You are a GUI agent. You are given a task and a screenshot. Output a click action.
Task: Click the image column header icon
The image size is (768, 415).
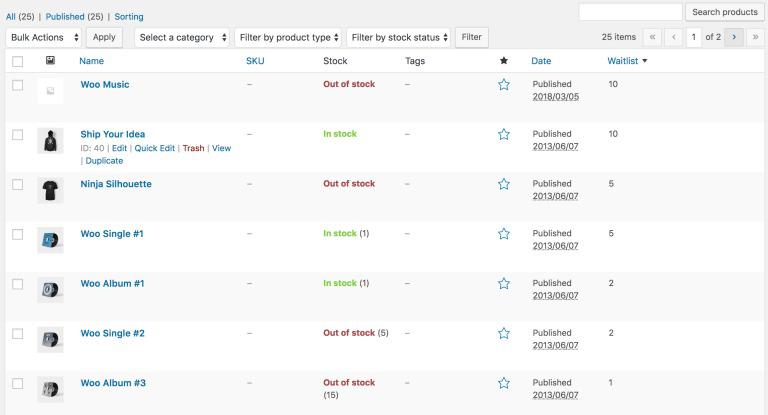click(x=50, y=61)
